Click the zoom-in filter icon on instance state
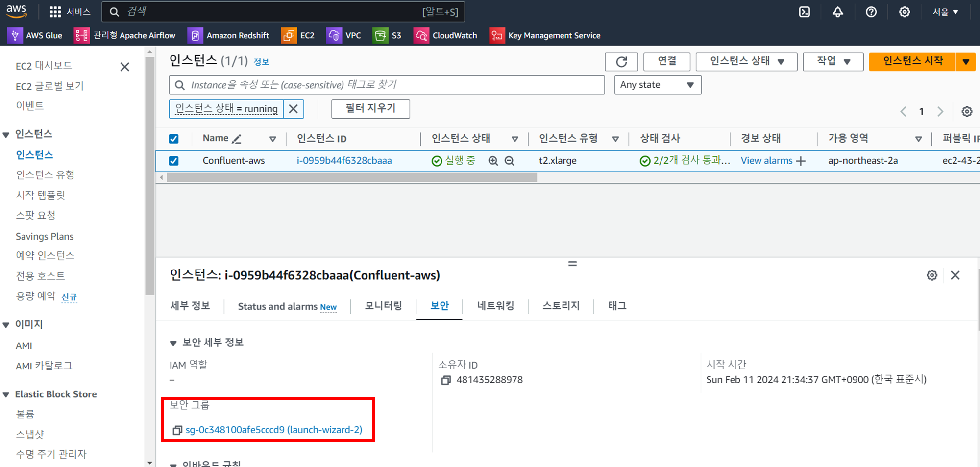The width and height of the screenshot is (980, 467). [493, 161]
